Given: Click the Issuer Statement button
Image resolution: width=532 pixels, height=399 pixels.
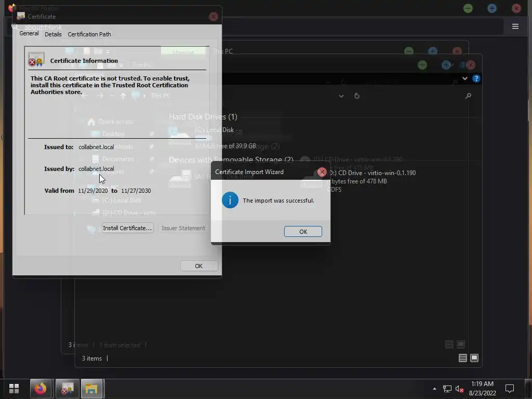Looking at the screenshot, I should coord(183,228).
